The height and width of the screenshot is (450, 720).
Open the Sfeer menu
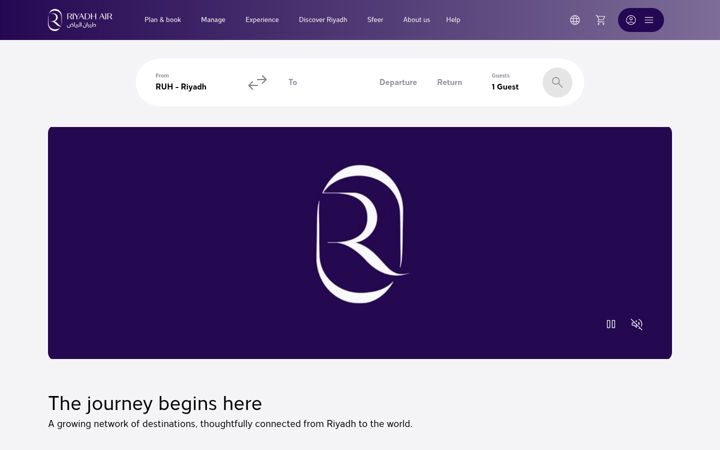pos(375,20)
